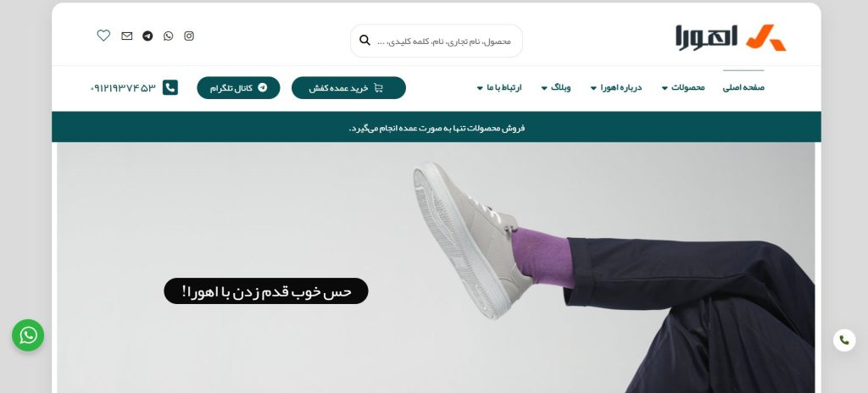This screenshot has height=393, width=868.
Task: Click the search magnifier icon
Action: tap(364, 40)
